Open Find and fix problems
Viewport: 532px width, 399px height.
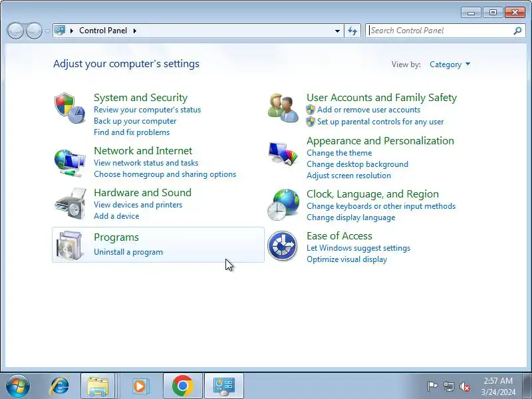tap(132, 132)
